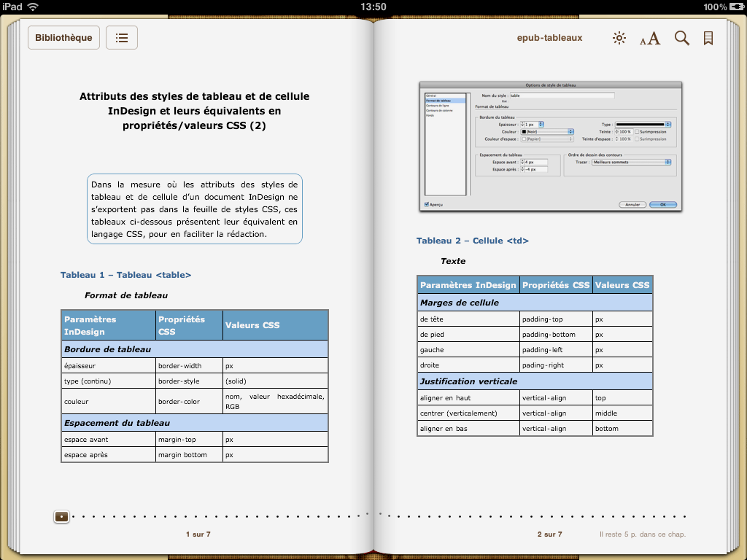
Task: Tap the 'padding-left' cell
Action: point(556,349)
